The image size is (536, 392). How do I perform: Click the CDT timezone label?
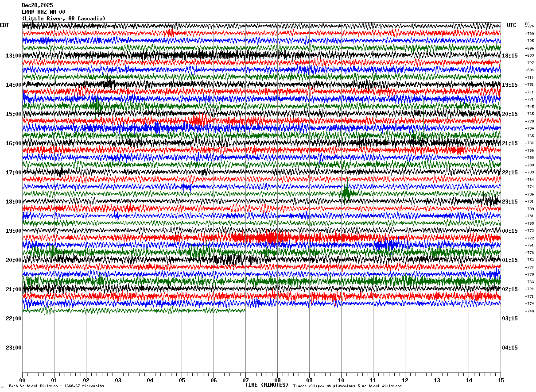point(4,25)
